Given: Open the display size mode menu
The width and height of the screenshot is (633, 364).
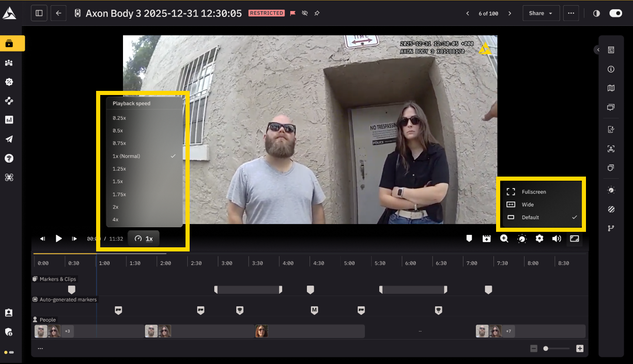Looking at the screenshot, I should [x=574, y=239].
